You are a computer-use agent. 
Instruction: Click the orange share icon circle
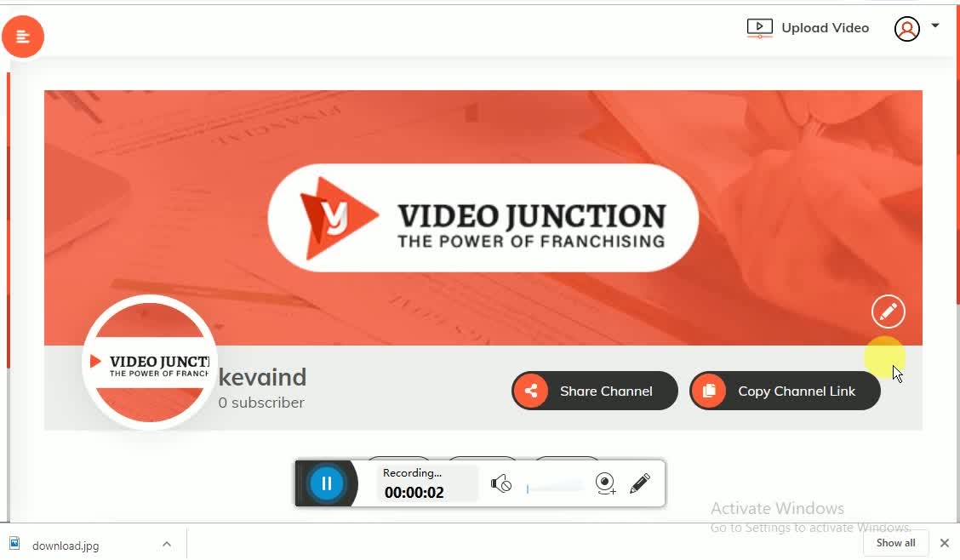(x=531, y=391)
